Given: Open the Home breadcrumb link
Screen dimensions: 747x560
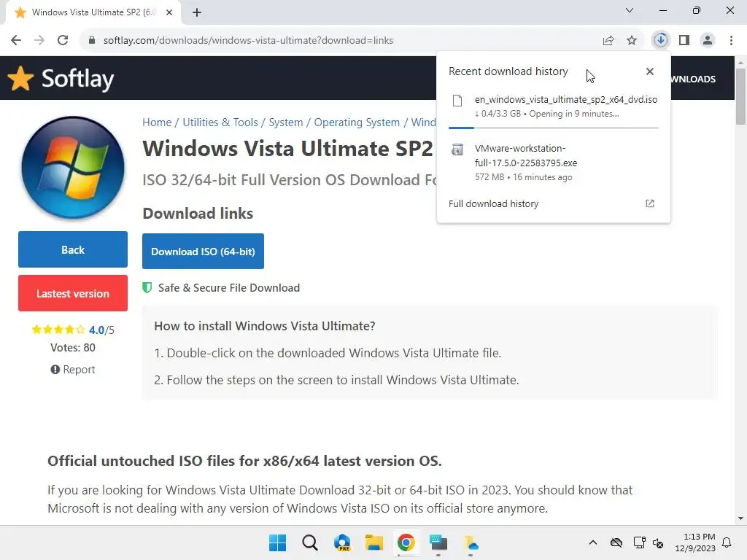Looking at the screenshot, I should click(157, 122).
